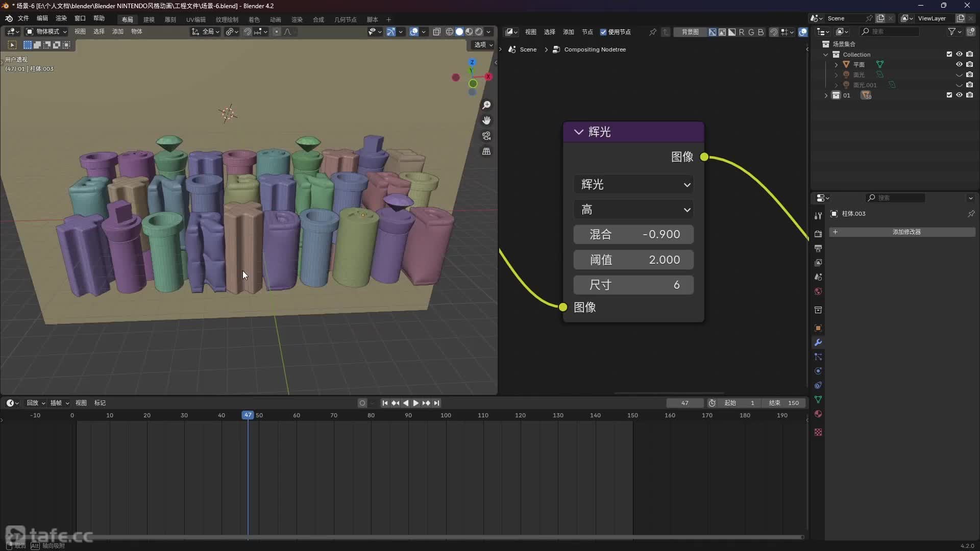Switch to the 几何节点 workspace tab
The image size is (980, 551).
pyautogui.click(x=346, y=19)
